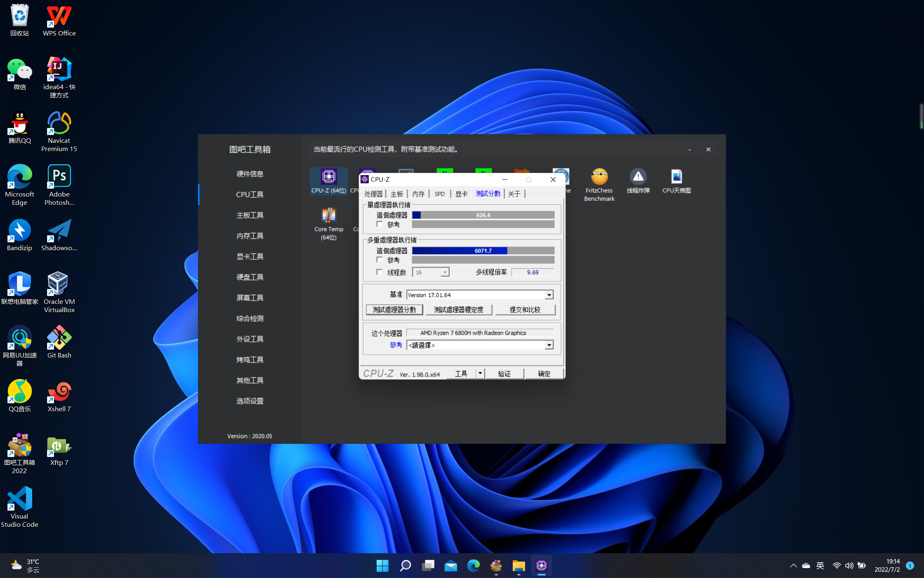Enable multi-thread 參考 checkbox

(379, 260)
